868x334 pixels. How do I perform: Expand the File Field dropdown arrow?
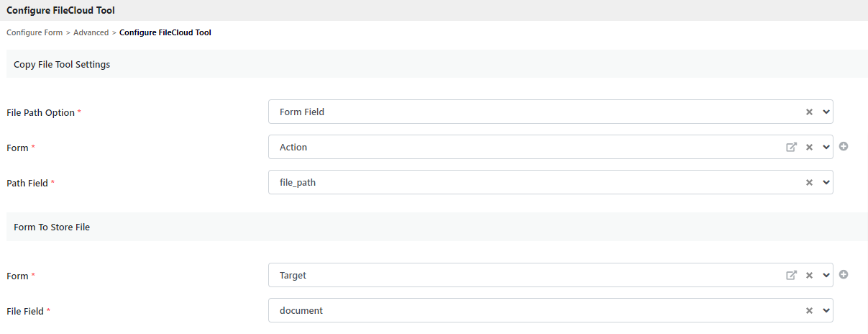[x=826, y=311]
